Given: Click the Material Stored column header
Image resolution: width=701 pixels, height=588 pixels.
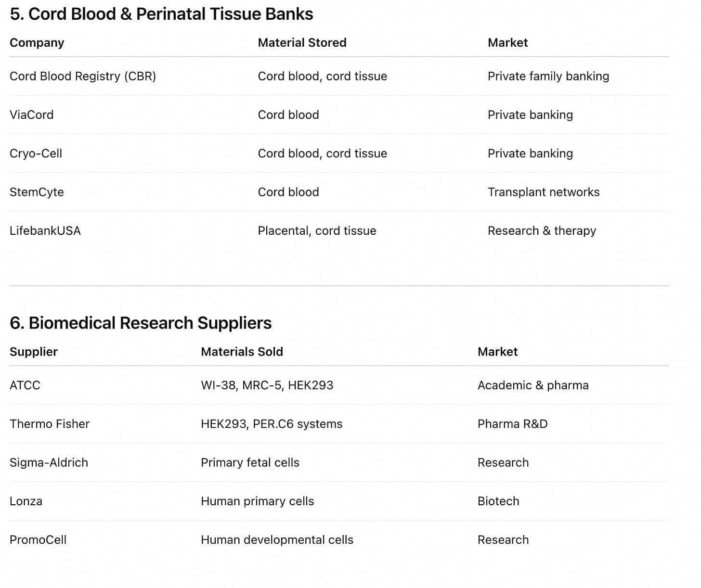Looking at the screenshot, I should pyautogui.click(x=302, y=42).
